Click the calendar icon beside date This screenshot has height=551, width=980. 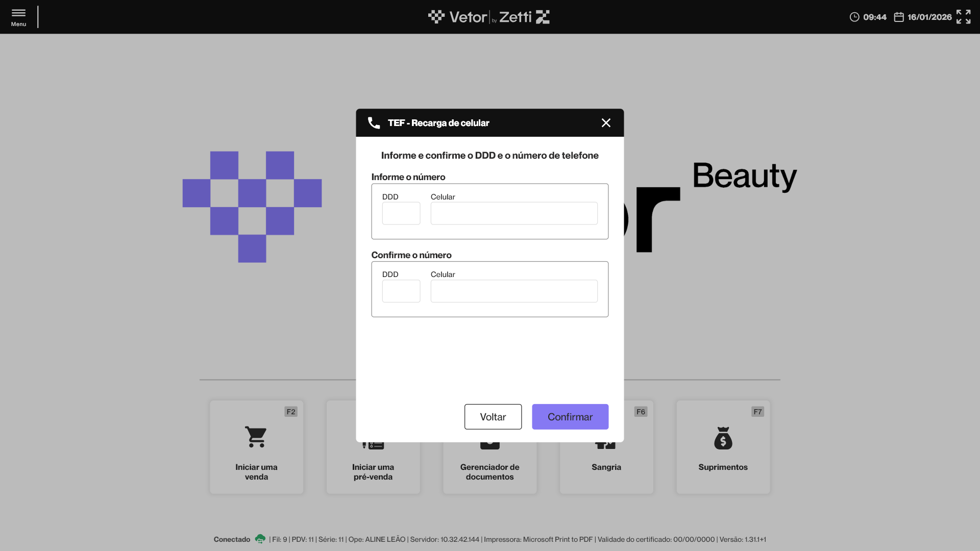point(899,17)
